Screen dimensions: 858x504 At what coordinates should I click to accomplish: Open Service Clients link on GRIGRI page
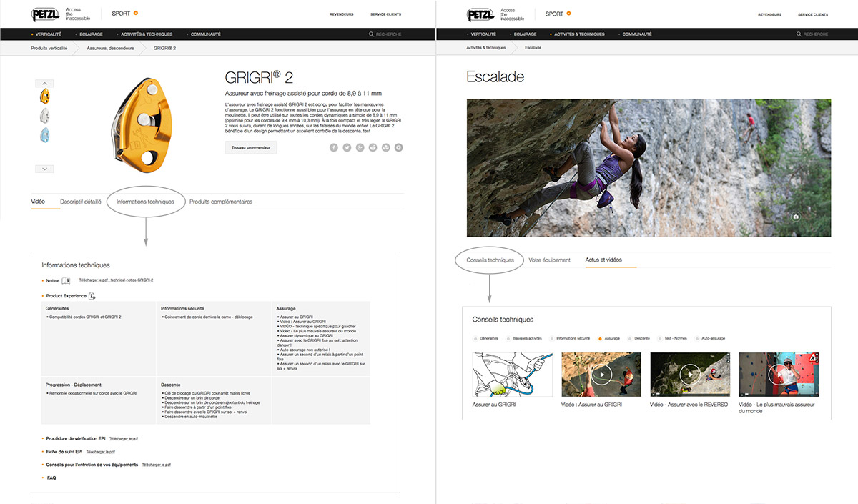coord(385,14)
